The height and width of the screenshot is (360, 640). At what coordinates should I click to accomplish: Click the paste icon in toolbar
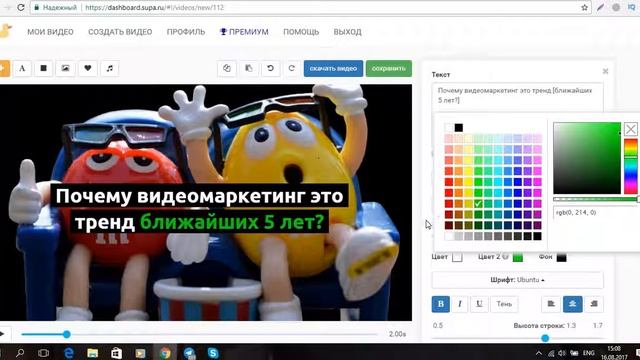coord(248,68)
